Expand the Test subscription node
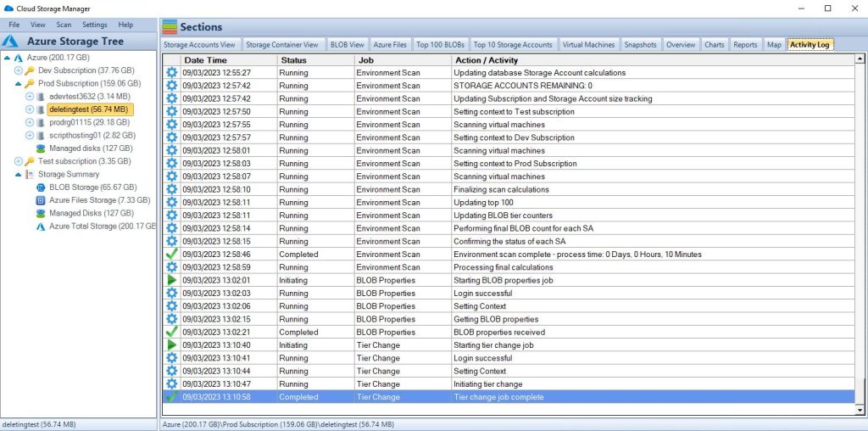The width and height of the screenshot is (868, 431). point(19,161)
